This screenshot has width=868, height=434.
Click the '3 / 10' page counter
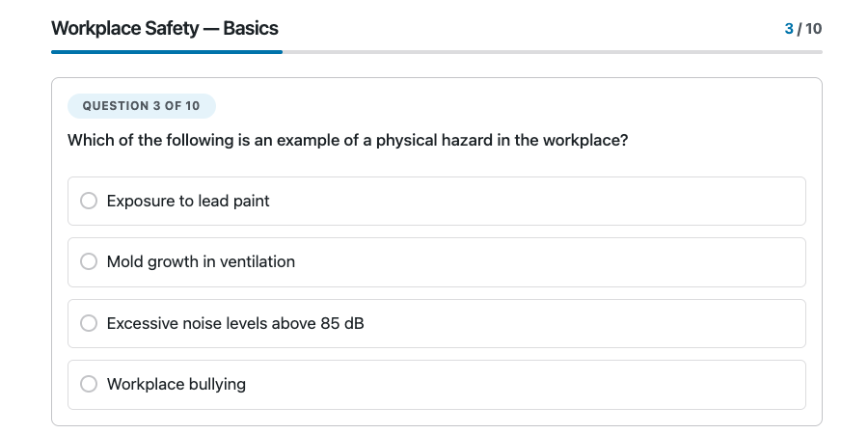point(803,28)
